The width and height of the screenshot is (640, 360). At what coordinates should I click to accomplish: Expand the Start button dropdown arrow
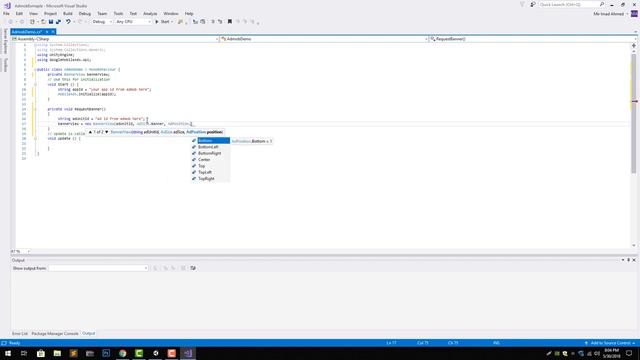click(x=172, y=22)
